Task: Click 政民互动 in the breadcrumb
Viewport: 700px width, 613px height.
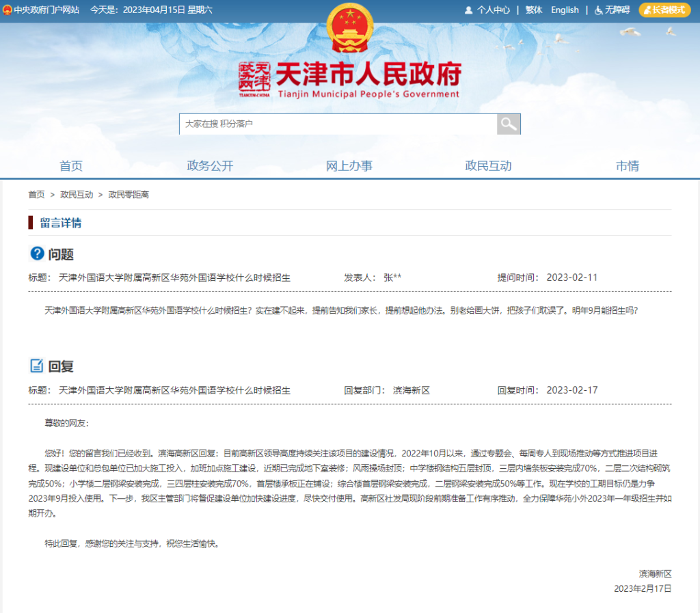Action: 77,195
